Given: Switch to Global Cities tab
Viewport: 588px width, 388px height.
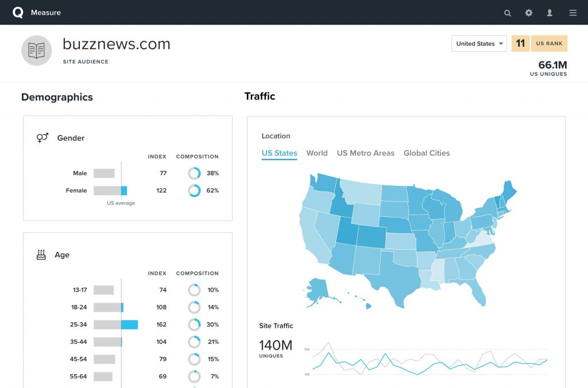Looking at the screenshot, I should 427,153.
